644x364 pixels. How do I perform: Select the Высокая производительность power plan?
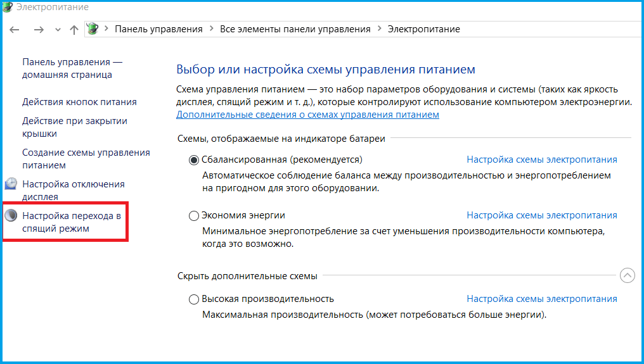[x=194, y=299]
